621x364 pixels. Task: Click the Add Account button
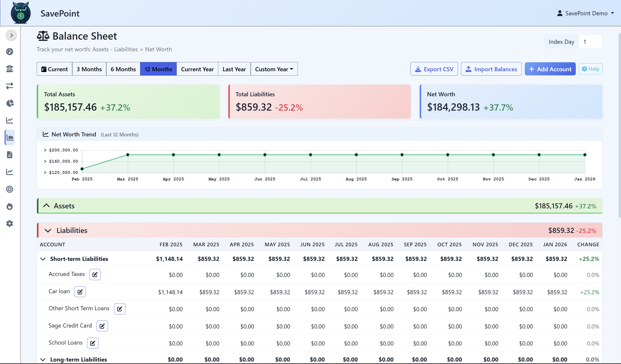point(550,69)
